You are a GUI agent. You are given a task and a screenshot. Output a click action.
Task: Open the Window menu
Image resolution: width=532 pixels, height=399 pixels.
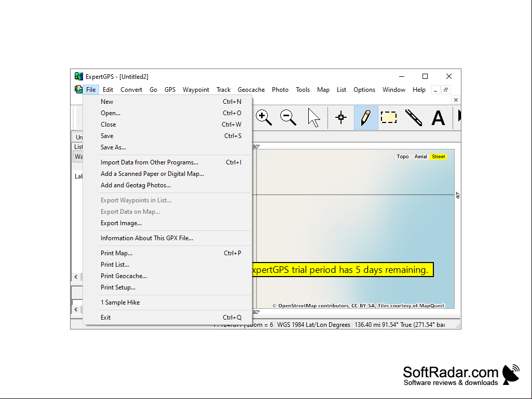point(394,90)
